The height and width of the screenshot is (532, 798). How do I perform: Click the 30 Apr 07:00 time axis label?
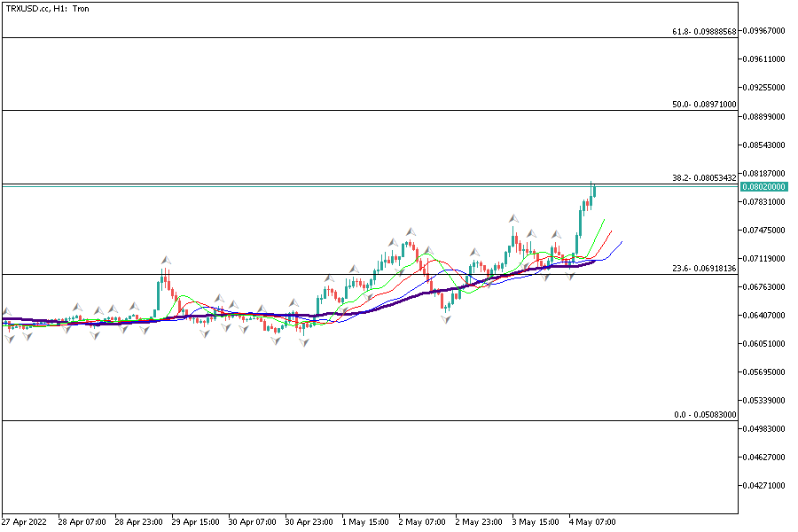(x=252, y=521)
